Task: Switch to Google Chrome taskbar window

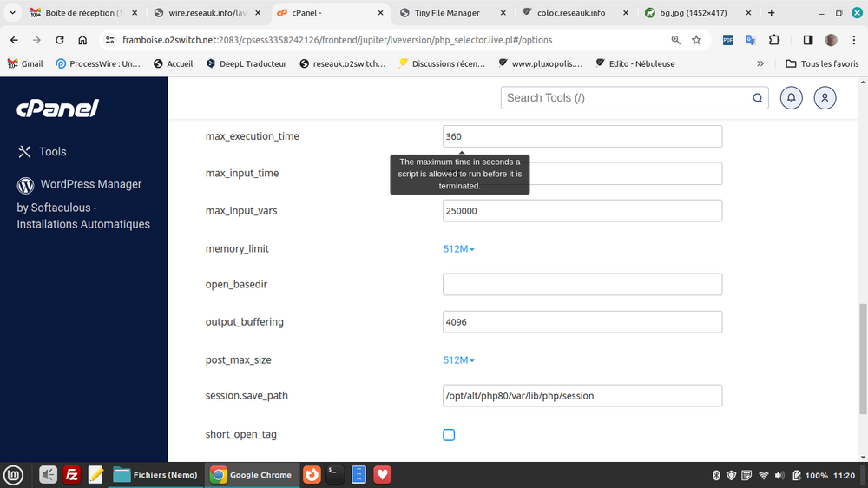Action: point(251,475)
